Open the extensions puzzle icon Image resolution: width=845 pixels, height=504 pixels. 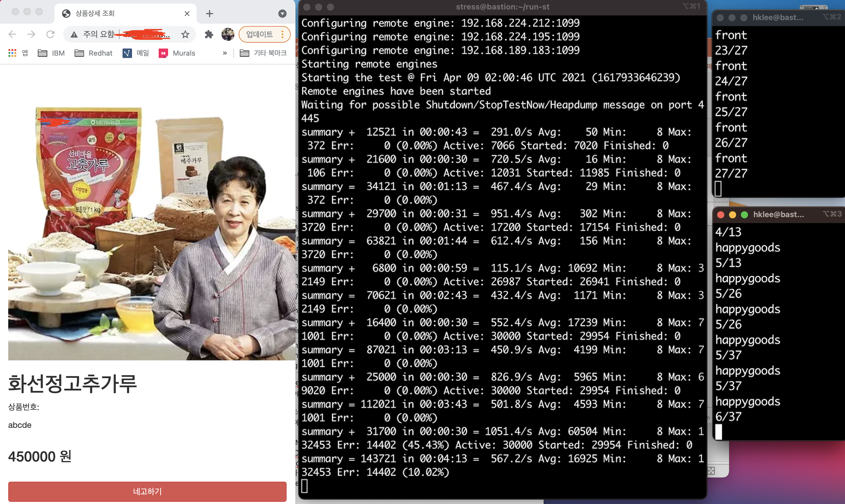coord(209,34)
